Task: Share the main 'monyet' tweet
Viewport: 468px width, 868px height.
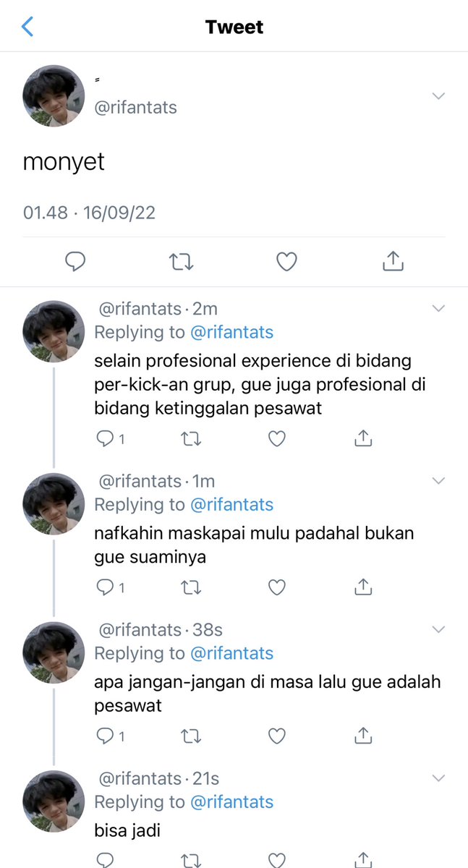Action: tap(392, 261)
